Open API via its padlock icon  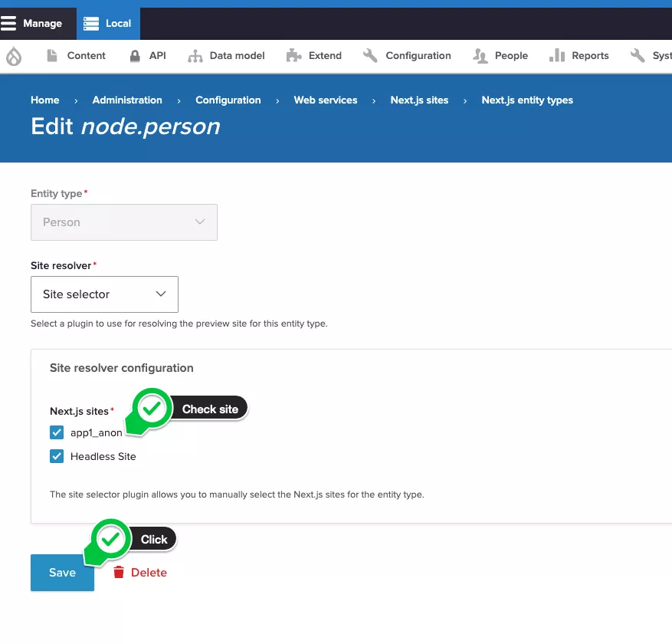click(x=135, y=56)
